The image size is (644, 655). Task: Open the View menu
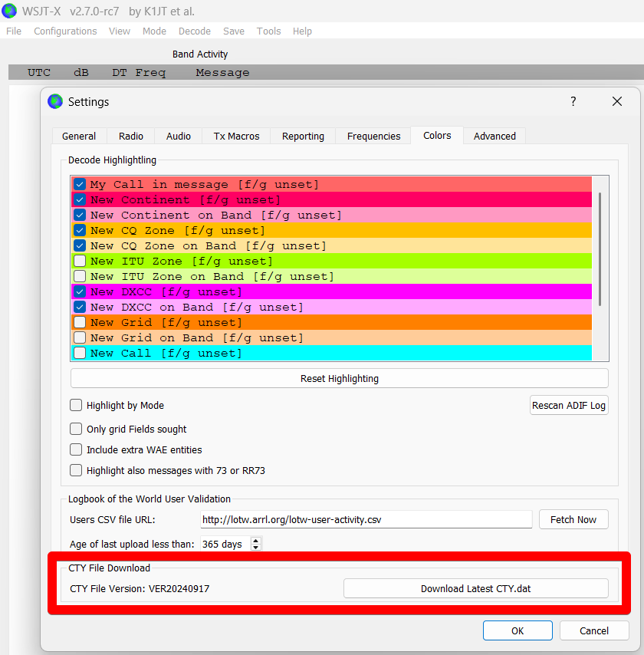click(x=120, y=31)
